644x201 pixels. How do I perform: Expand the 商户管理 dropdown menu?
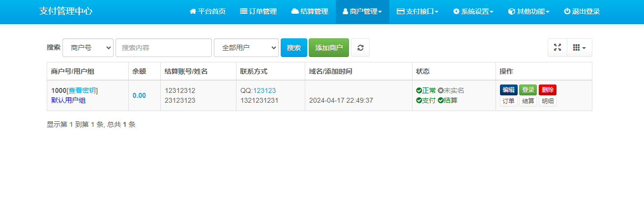(362, 11)
